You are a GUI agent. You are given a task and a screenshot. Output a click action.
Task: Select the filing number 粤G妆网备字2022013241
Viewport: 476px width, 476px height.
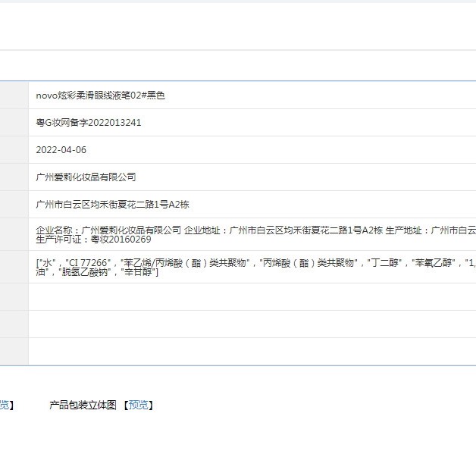pos(89,123)
